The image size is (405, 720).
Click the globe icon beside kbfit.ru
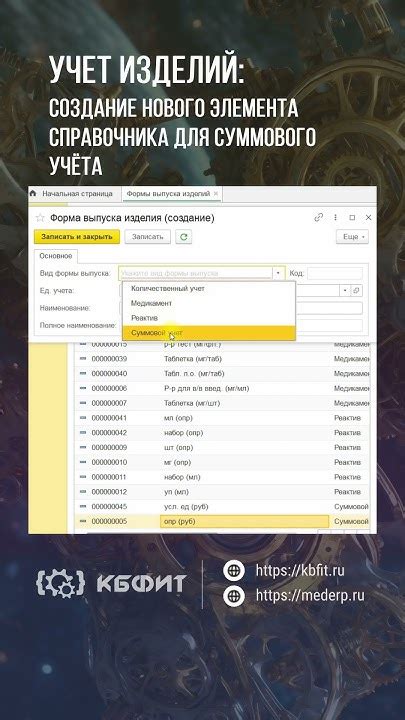tap(234, 571)
